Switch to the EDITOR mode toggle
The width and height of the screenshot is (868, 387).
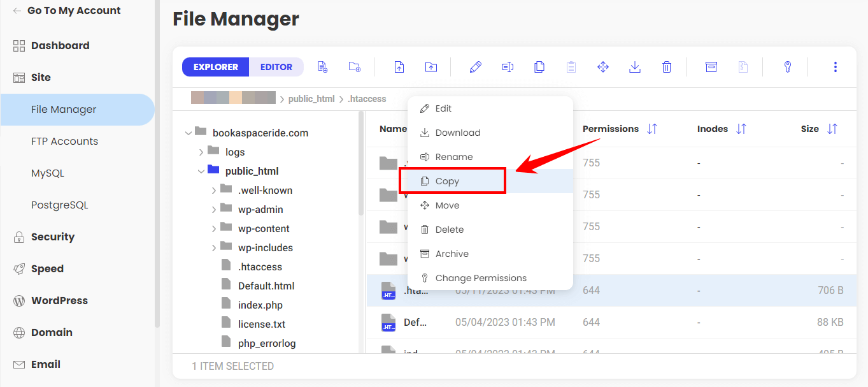click(x=276, y=67)
